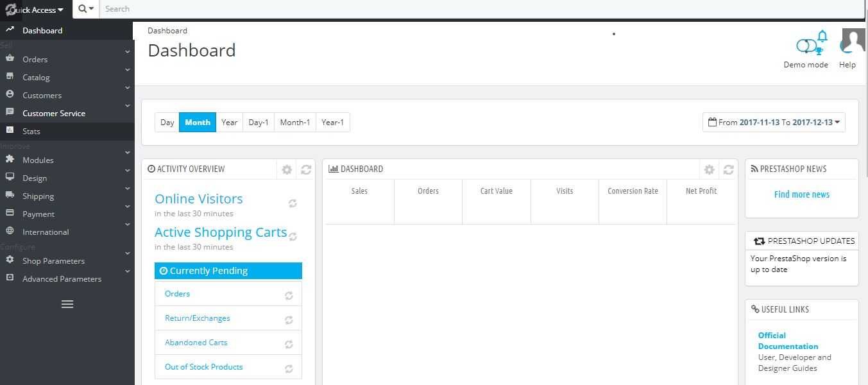The height and width of the screenshot is (385, 868).
Task: Click the Catalog store icon
Action: click(x=10, y=76)
